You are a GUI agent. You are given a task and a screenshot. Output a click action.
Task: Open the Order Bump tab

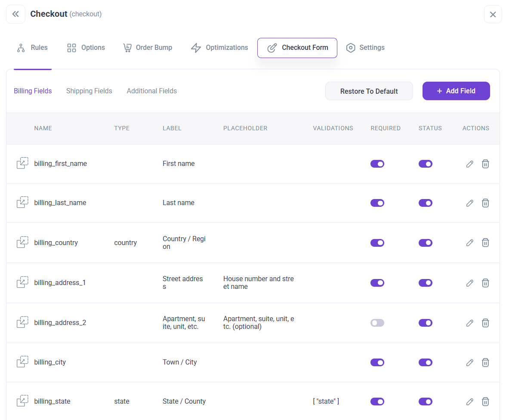point(148,48)
